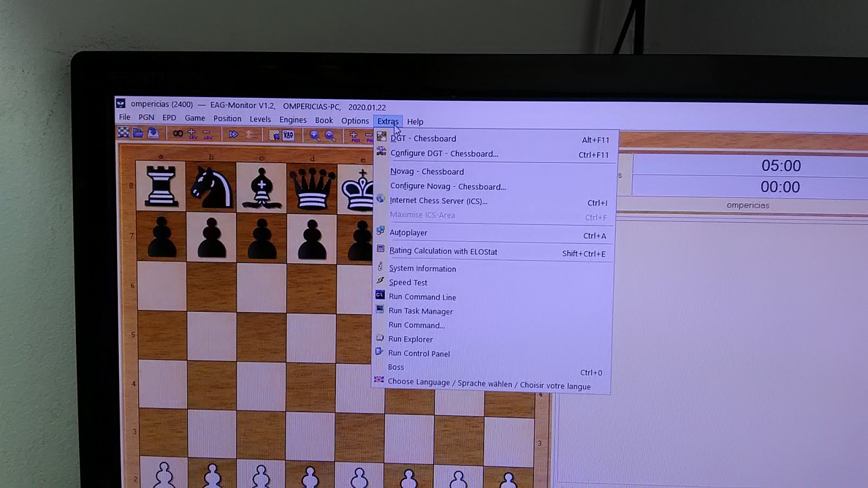
Task: Click the new game chessboard toolbar icon
Action: tap(124, 133)
